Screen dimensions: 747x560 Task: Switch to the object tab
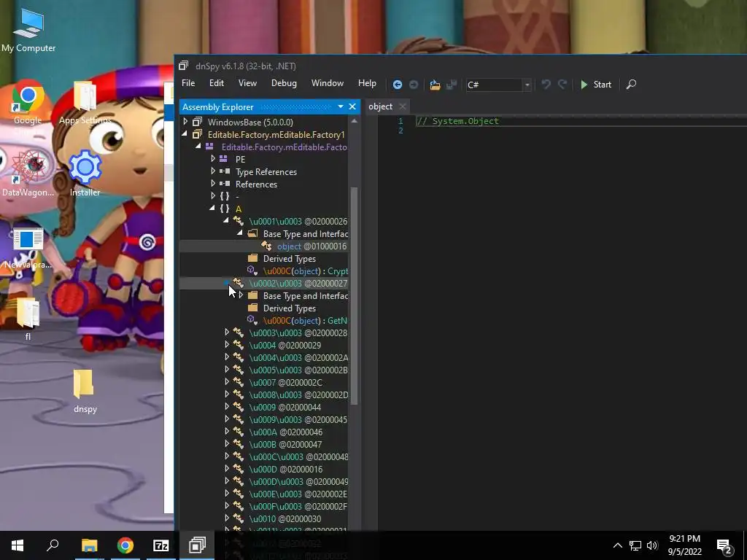[x=380, y=106]
